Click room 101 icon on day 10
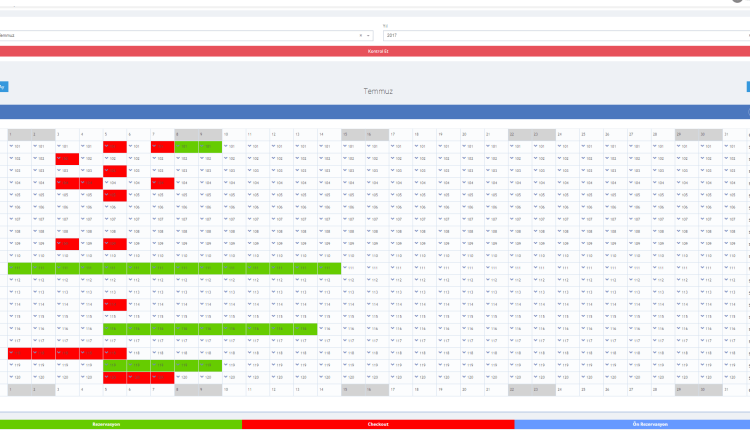Screen dimensions: 750x430 pyautogui.click(x=227, y=147)
